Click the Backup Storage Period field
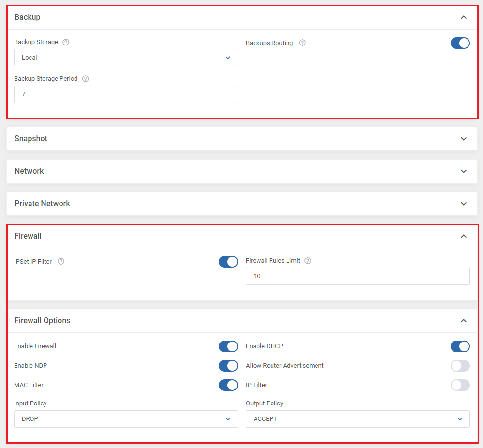483x448 pixels. point(126,94)
